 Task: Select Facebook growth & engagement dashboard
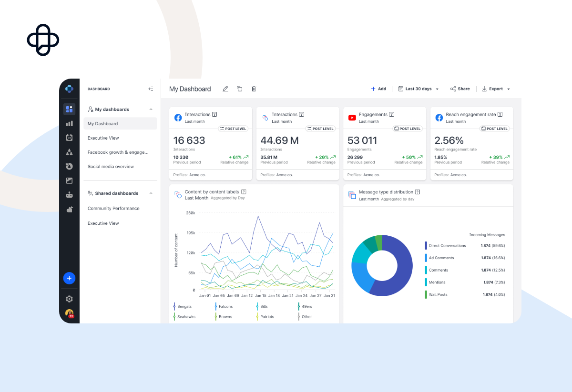[x=118, y=152]
